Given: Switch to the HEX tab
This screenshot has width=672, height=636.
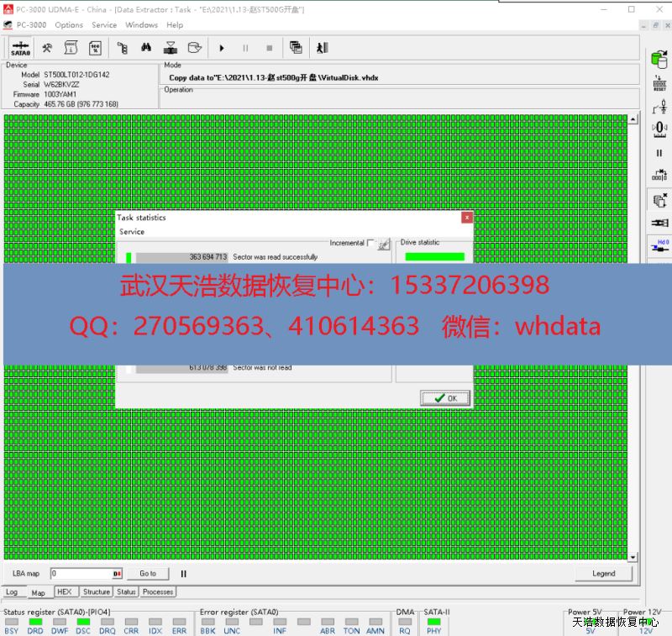Looking at the screenshot, I should coord(64,592).
